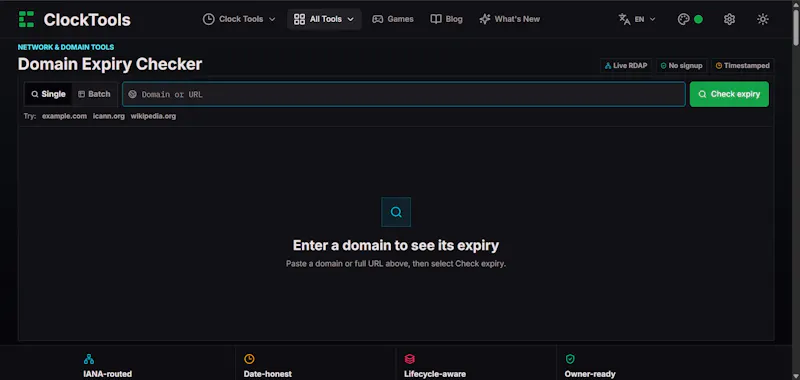Switch to Batch lookup mode
This screenshot has height=380, width=800.
point(94,94)
